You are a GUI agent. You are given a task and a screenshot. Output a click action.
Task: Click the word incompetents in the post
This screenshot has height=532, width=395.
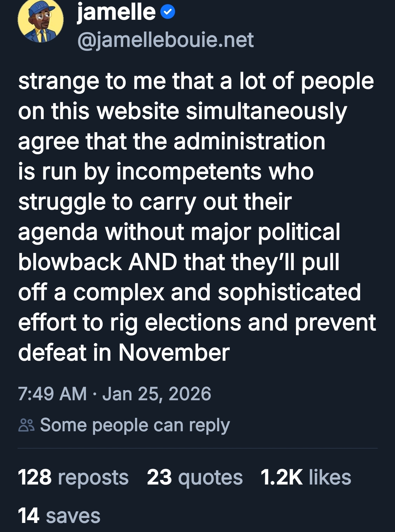189,172
